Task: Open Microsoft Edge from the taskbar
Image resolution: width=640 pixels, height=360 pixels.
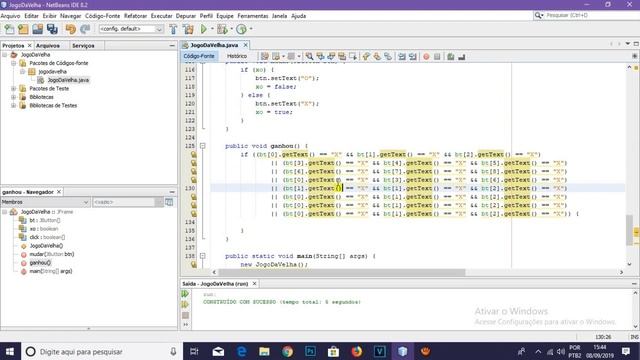Action: [x=242, y=351]
